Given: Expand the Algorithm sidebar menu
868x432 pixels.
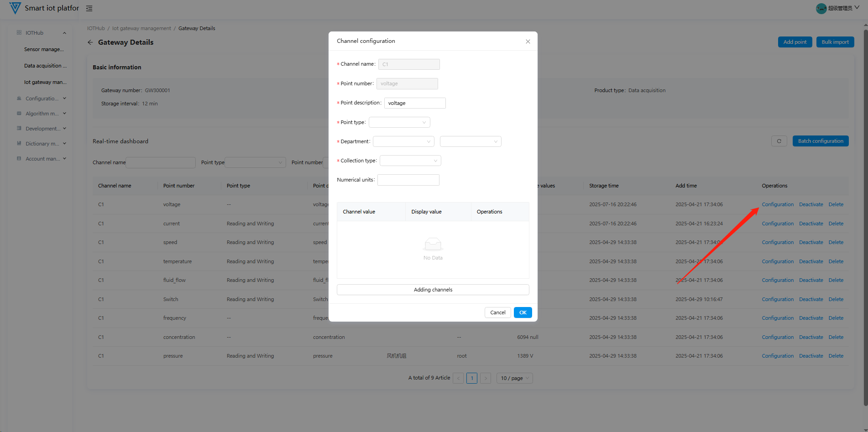Looking at the screenshot, I should point(64,114).
